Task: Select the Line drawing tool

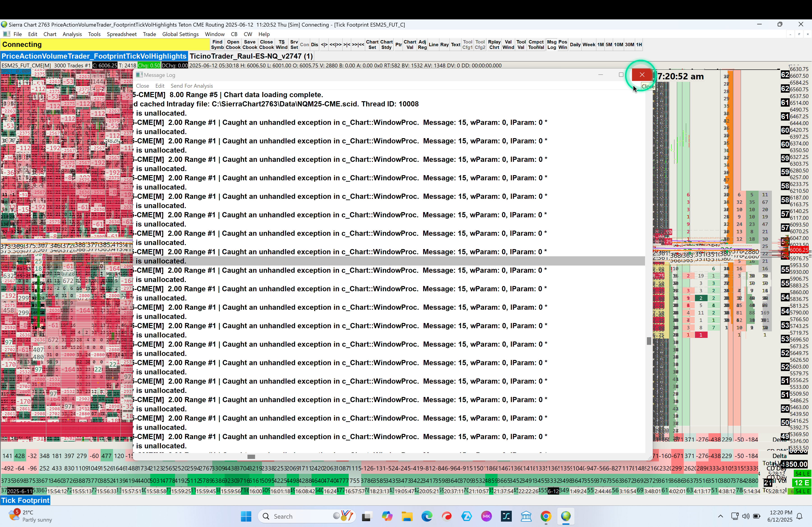Action: (433, 45)
